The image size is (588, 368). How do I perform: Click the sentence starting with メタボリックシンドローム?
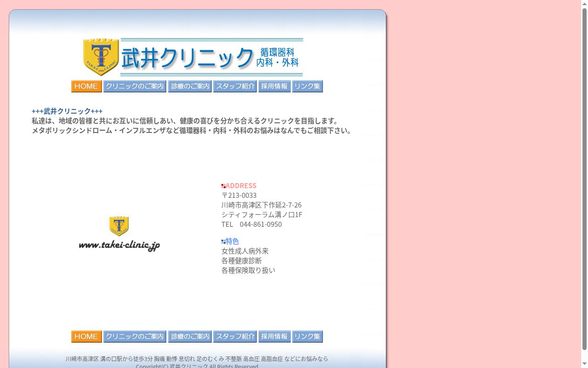coord(193,130)
